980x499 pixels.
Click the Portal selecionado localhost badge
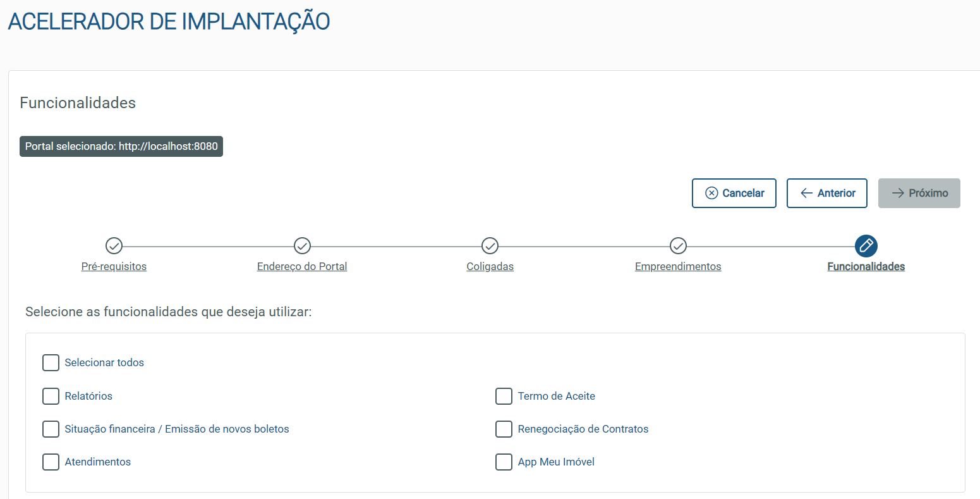tap(121, 146)
